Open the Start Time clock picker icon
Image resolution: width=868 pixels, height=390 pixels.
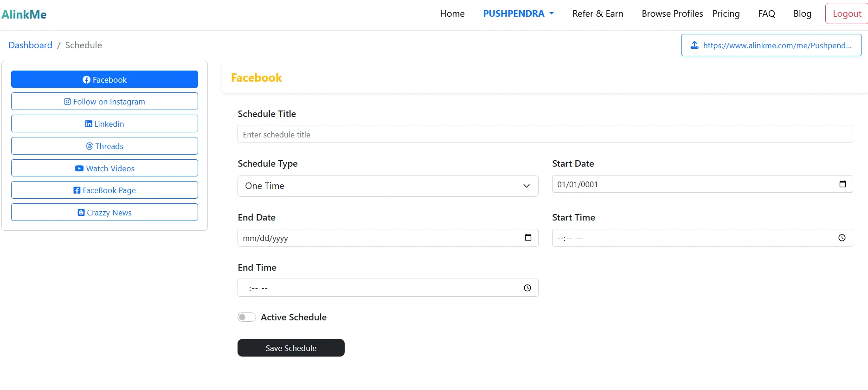842,238
